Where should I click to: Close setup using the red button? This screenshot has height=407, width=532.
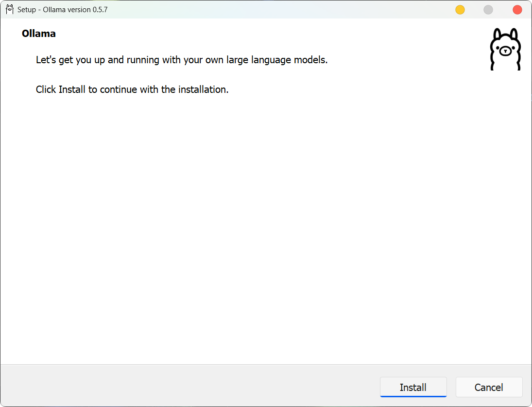[x=517, y=10]
